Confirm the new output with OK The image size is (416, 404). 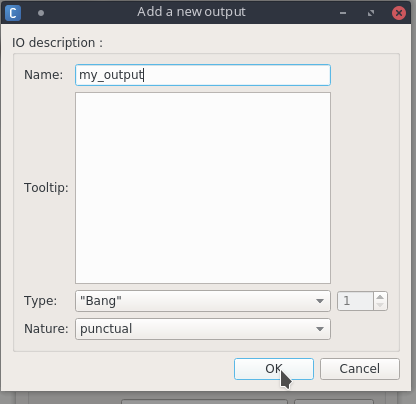[274, 369]
